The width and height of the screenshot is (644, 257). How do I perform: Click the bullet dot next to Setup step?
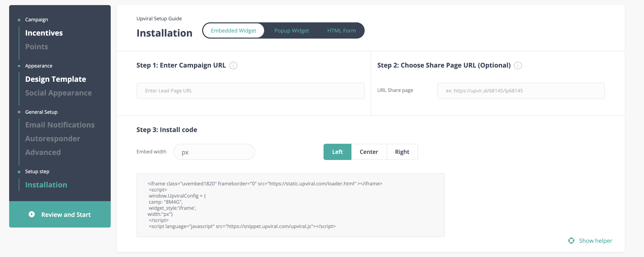click(x=19, y=171)
